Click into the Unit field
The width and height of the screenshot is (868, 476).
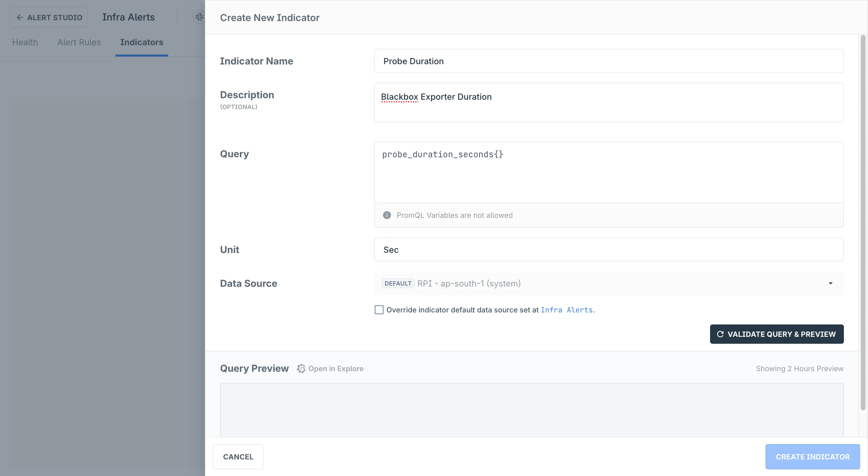click(609, 250)
